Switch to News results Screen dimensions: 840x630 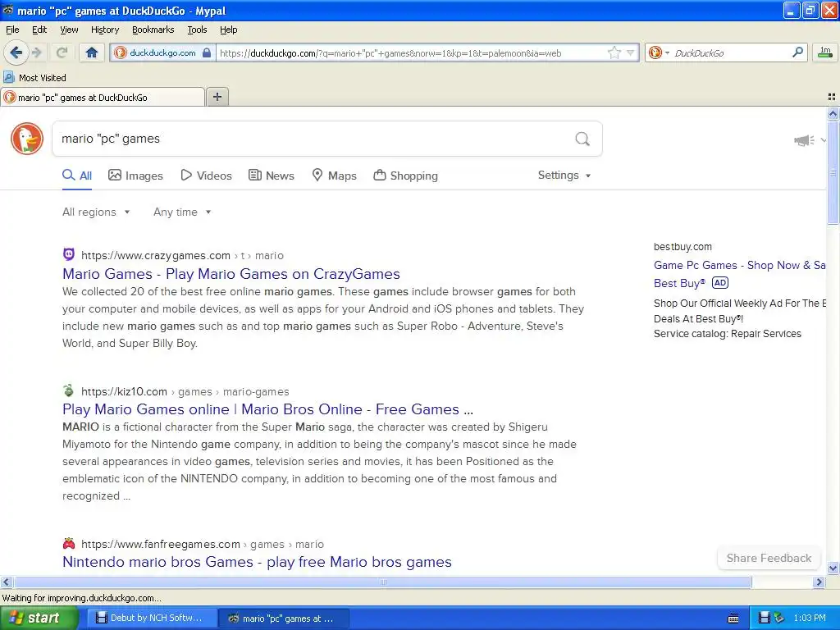tap(272, 176)
